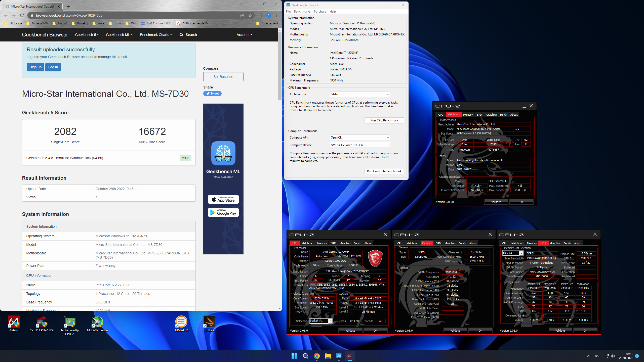Open taskbar Search magnifier
644x362 pixels.
click(x=305, y=356)
